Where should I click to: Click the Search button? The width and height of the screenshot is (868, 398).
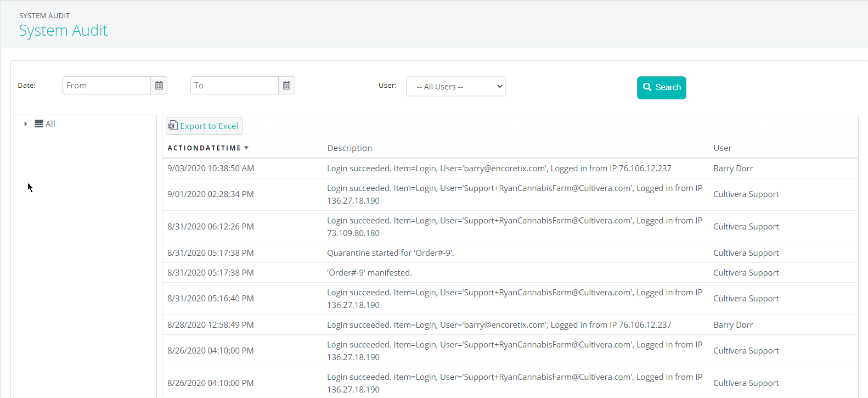pyautogui.click(x=661, y=88)
